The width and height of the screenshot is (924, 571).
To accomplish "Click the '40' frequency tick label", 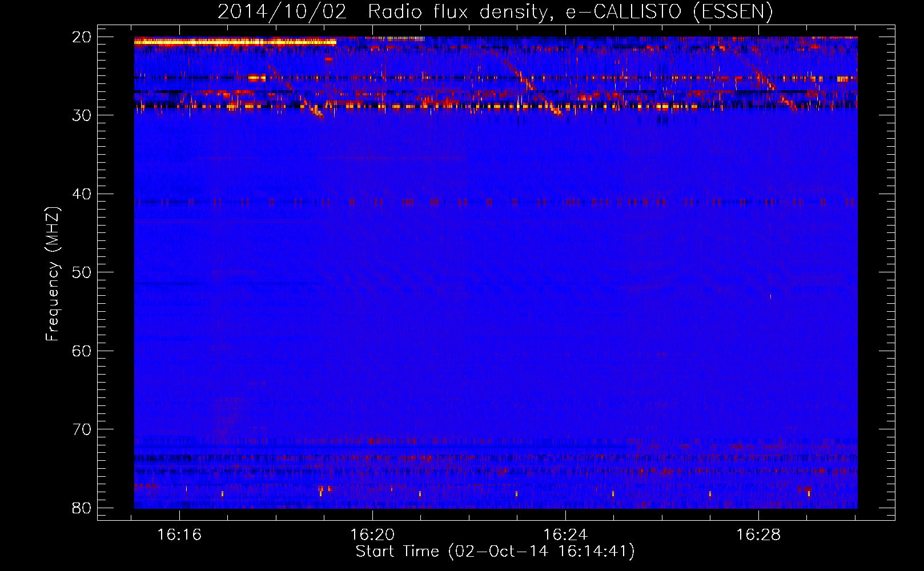I will [82, 194].
